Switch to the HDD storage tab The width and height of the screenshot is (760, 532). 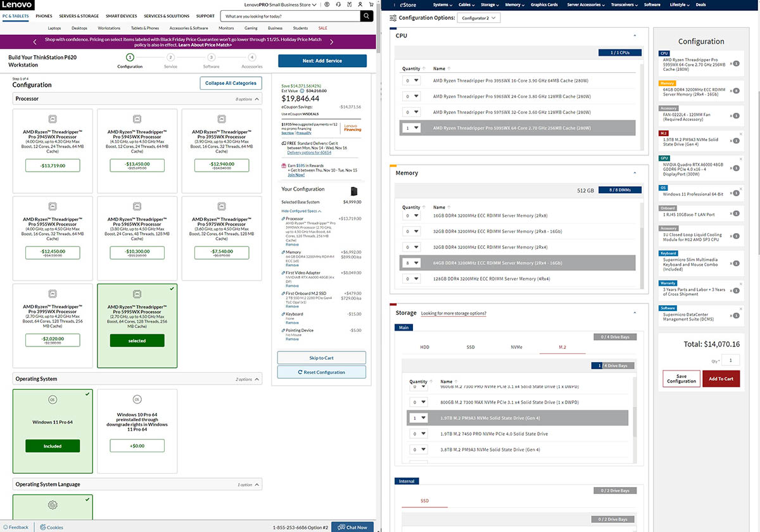424,347
